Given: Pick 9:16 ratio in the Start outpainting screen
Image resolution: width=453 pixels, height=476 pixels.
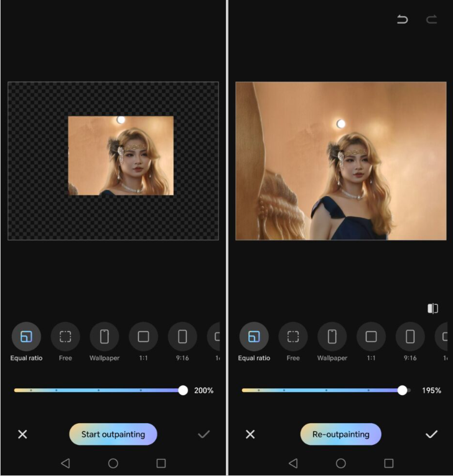Looking at the screenshot, I should tap(182, 337).
